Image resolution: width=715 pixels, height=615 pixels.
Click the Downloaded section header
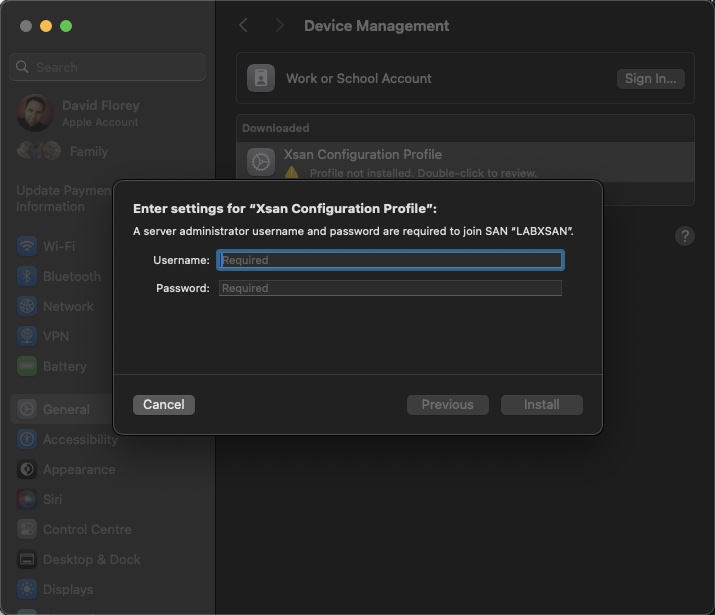coord(275,128)
